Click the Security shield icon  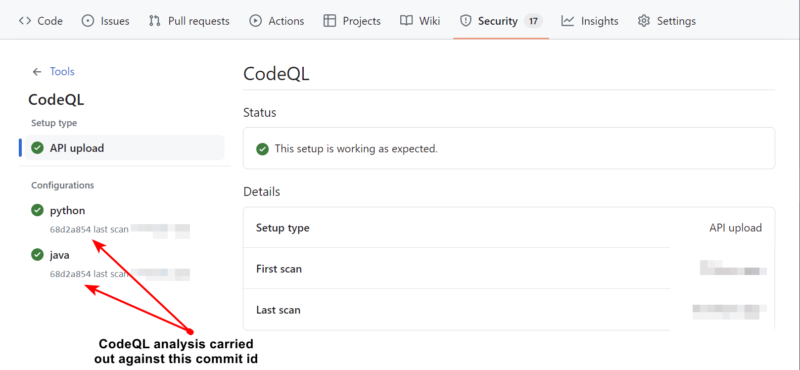465,21
